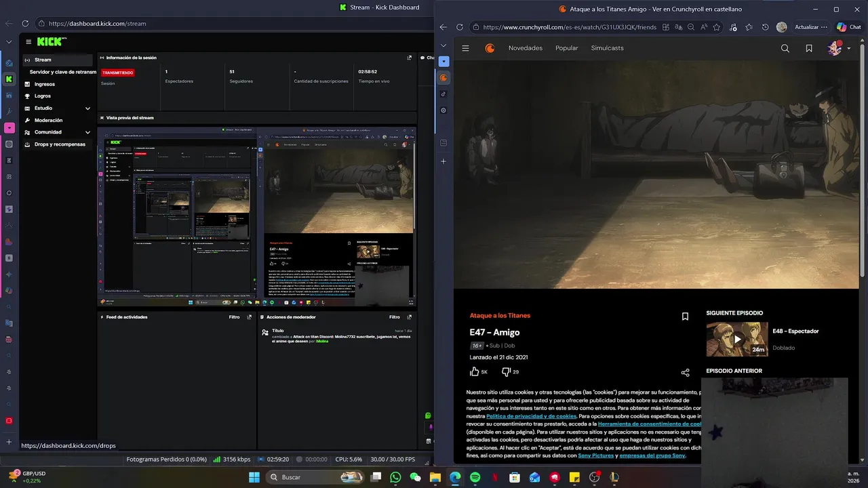Image resolution: width=868 pixels, height=488 pixels.
Task: Open translate icon in Crunchyroll address bar
Action: tap(678, 27)
